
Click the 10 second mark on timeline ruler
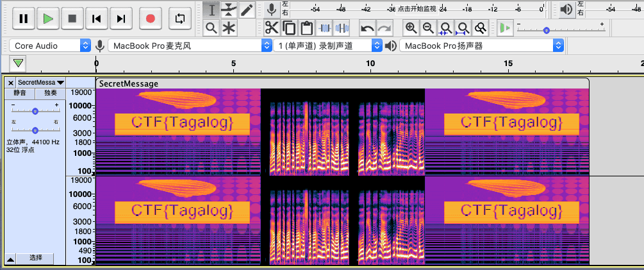(370, 65)
